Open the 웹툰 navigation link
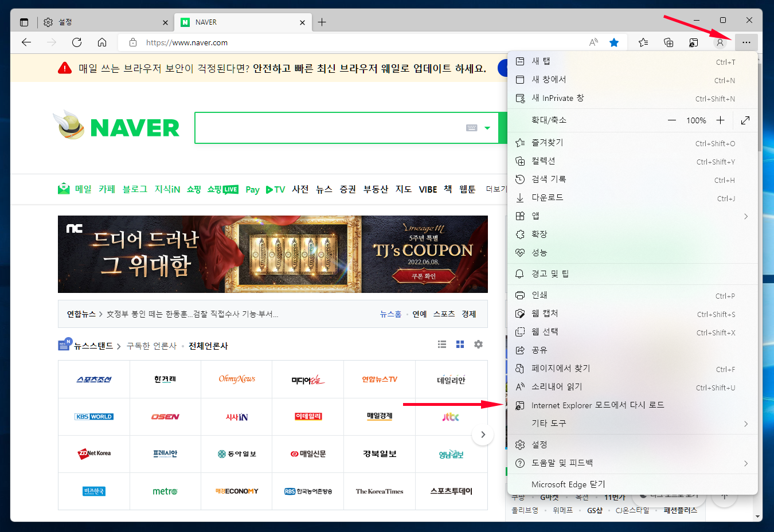The height and width of the screenshot is (532, 774). [x=467, y=189]
